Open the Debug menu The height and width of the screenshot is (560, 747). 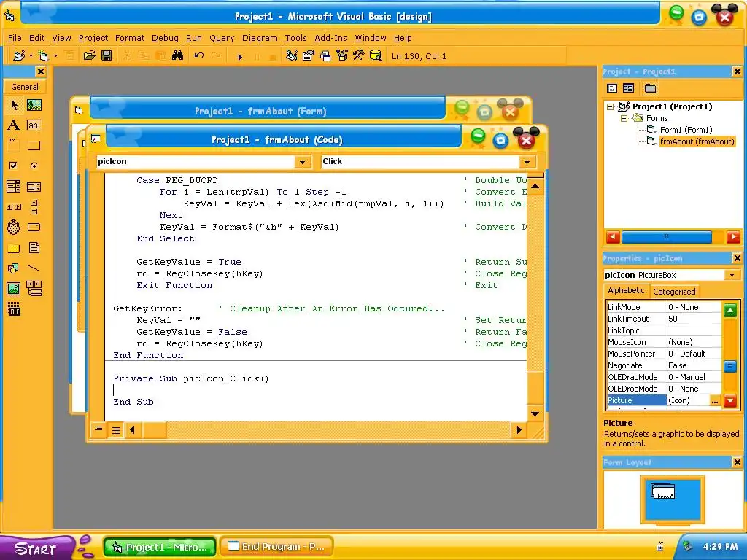165,38
